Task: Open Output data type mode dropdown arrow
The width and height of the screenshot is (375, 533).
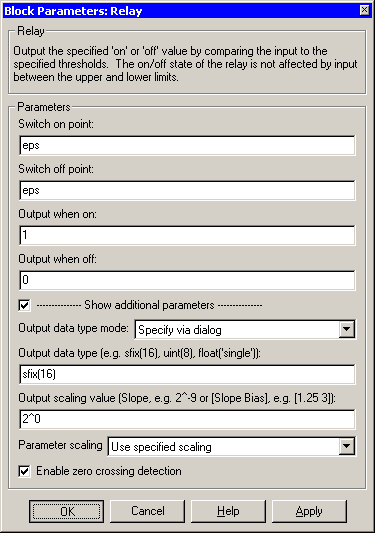Action: pos(346,329)
